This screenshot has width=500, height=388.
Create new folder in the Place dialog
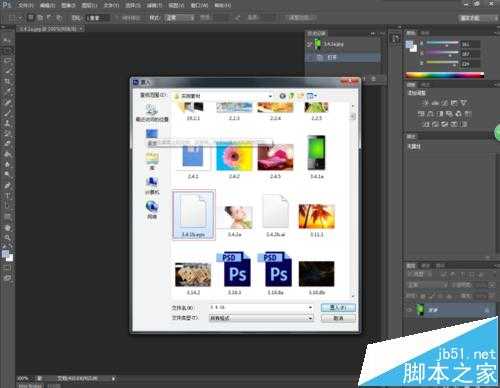(x=301, y=96)
